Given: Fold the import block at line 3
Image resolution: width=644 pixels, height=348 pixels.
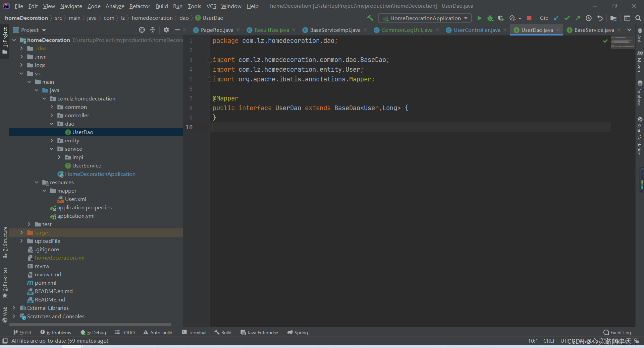Looking at the screenshot, I should [x=210, y=60].
